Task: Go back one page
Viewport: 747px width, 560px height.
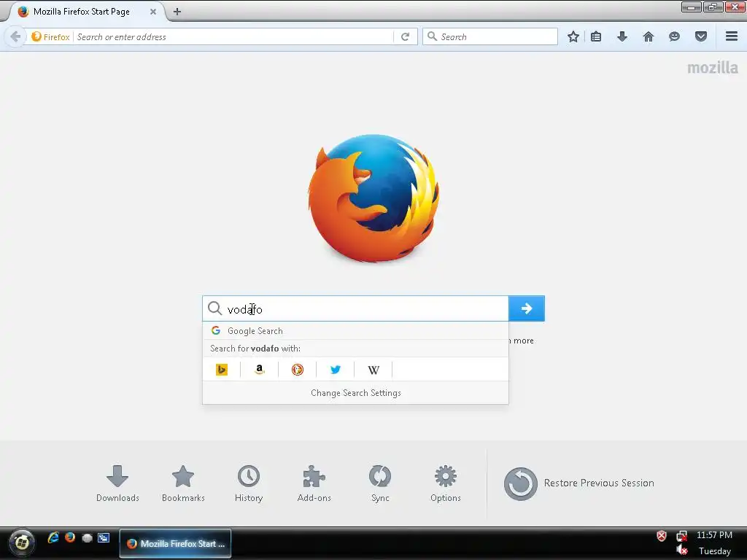Action: pos(15,36)
